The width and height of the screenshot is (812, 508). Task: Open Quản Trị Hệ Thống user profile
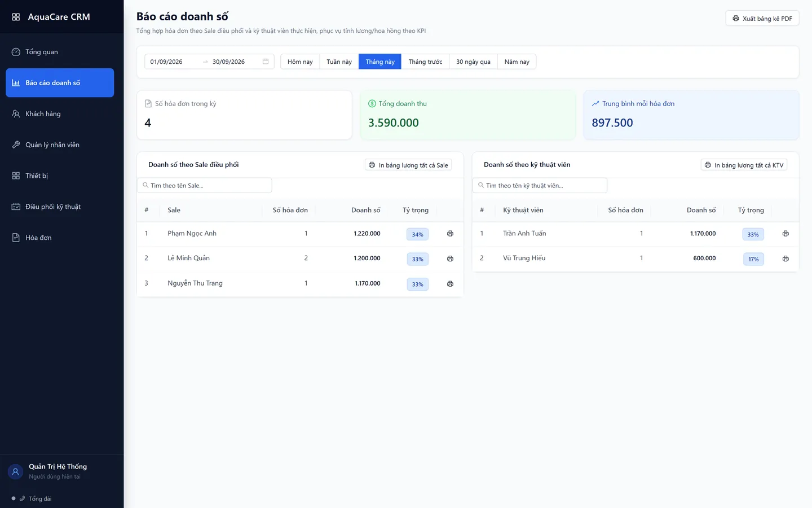(61, 472)
